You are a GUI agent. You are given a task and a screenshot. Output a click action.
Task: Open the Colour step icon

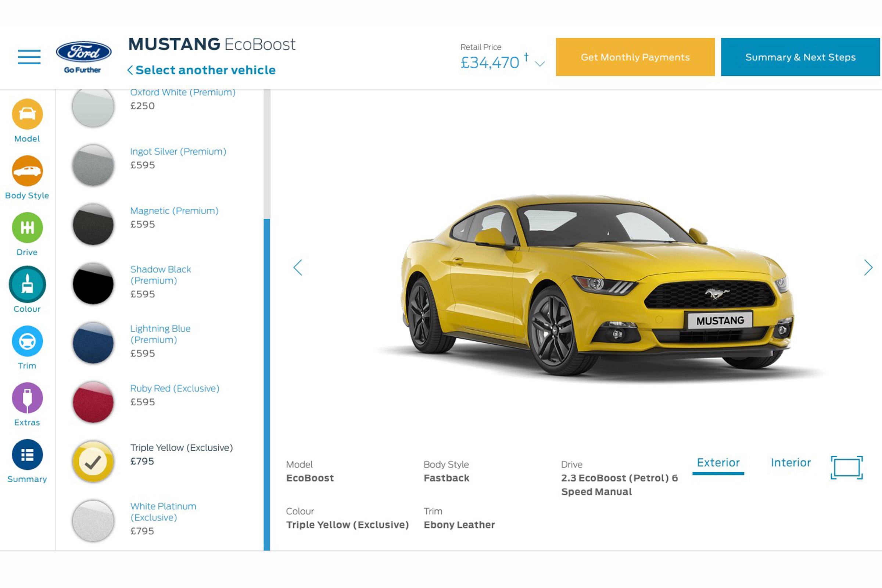pyautogui.click(x=27, y=284)
